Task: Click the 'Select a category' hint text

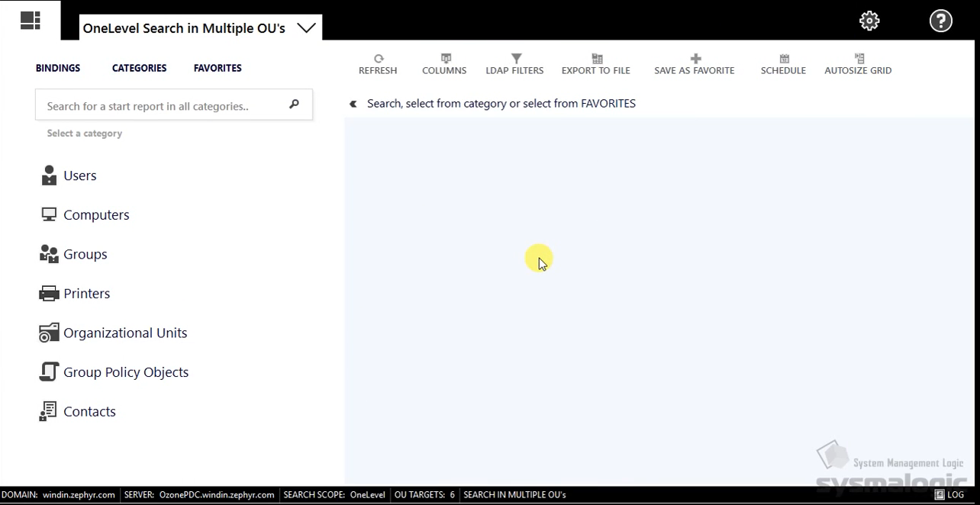Action: click(x=85, y=133)
